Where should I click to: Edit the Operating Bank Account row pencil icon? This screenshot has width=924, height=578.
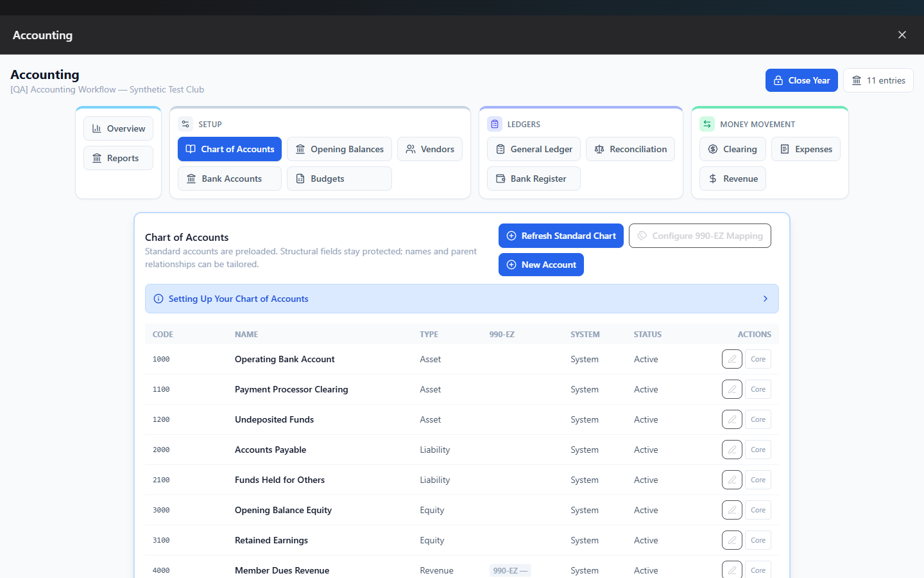(x=732, y=359)
